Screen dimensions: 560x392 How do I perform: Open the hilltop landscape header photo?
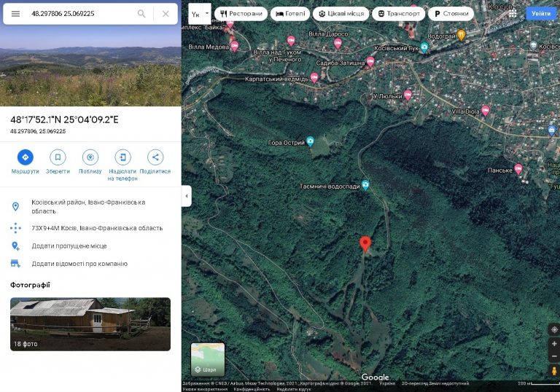[x=90, y=66]
